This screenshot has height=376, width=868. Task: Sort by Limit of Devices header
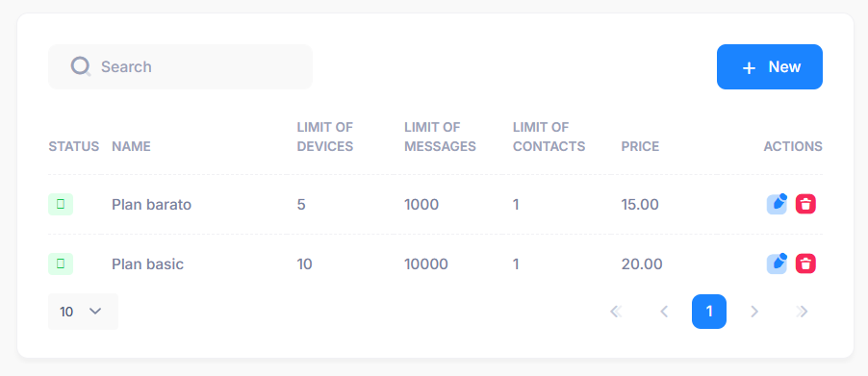point(325,138)
